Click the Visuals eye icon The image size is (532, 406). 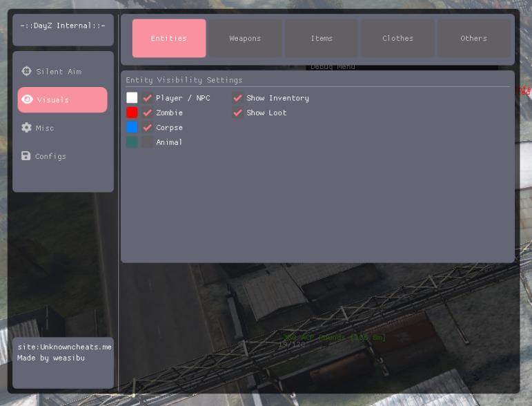27,99
